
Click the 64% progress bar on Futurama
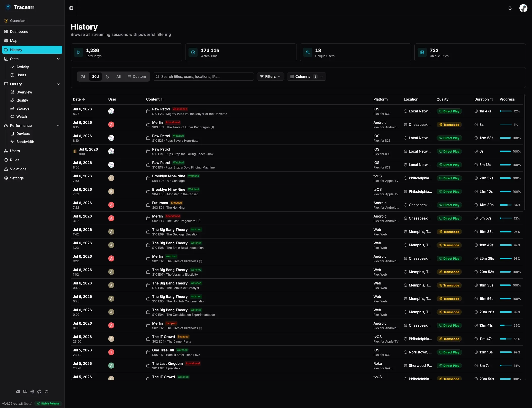click(506, 205)
